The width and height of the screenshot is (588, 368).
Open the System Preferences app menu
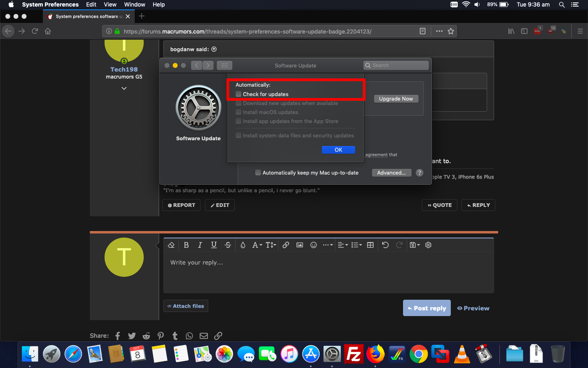click(50, 4)
